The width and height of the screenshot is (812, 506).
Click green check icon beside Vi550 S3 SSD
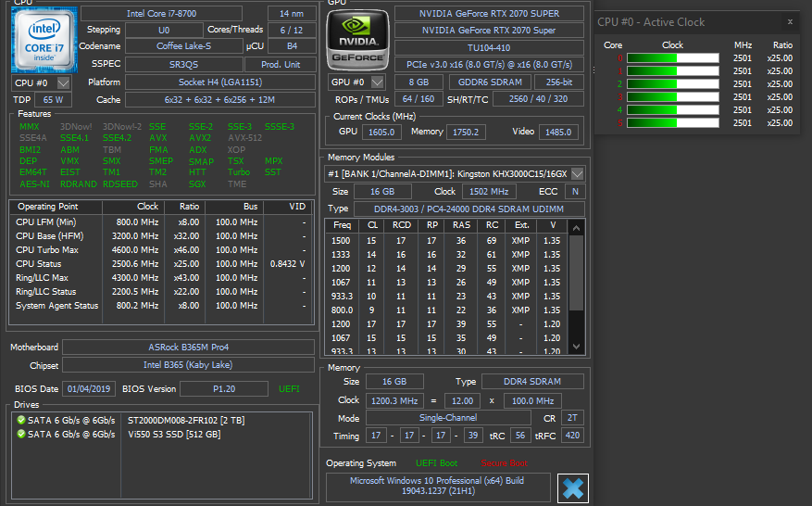[21, 434]
